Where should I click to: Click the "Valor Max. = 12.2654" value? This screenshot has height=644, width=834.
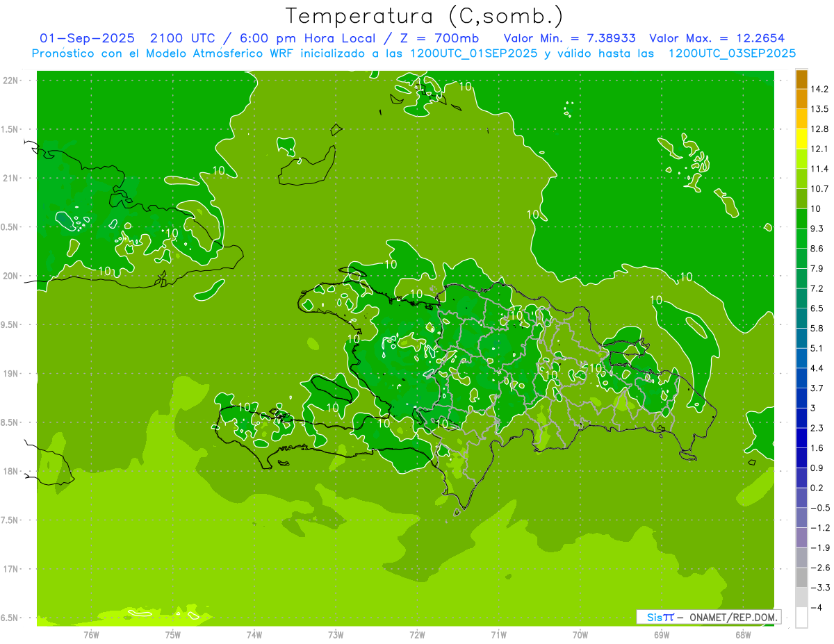pyautogui.click(x=717, y=38)
